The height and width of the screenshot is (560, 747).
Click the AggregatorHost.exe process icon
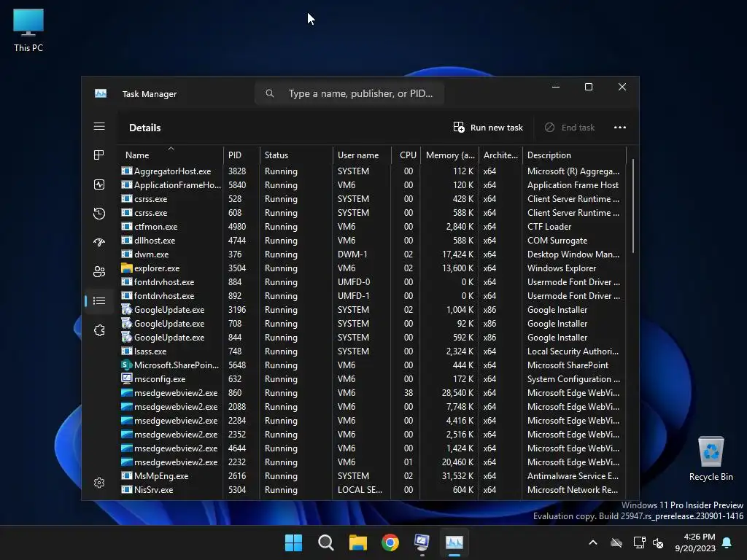(x=126, y=171)
